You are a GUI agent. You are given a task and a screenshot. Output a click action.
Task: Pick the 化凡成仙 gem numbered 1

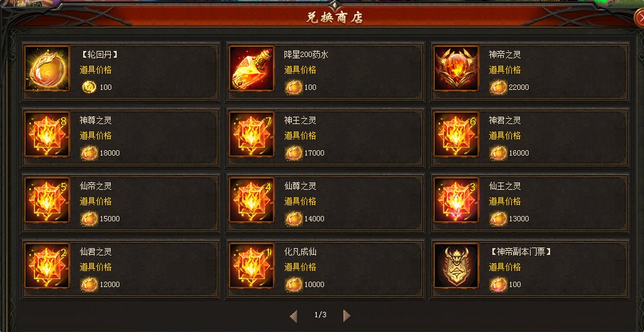(252, 266)
